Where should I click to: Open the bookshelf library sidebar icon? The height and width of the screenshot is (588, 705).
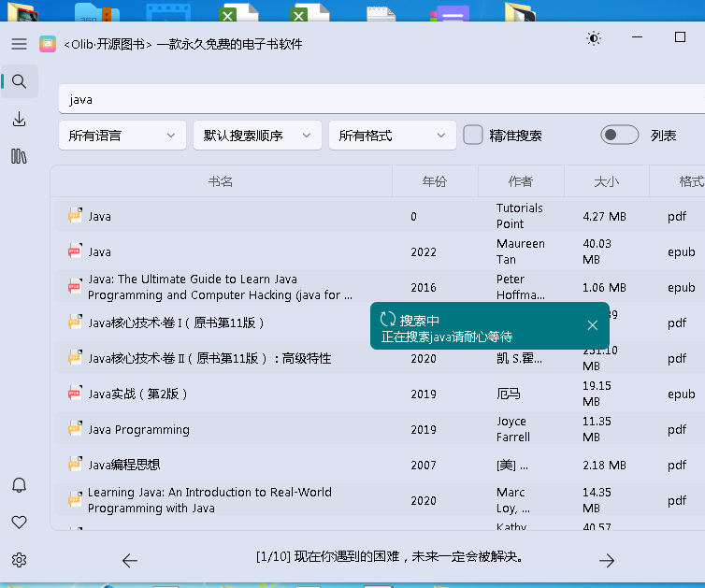(x=19, y=156)
